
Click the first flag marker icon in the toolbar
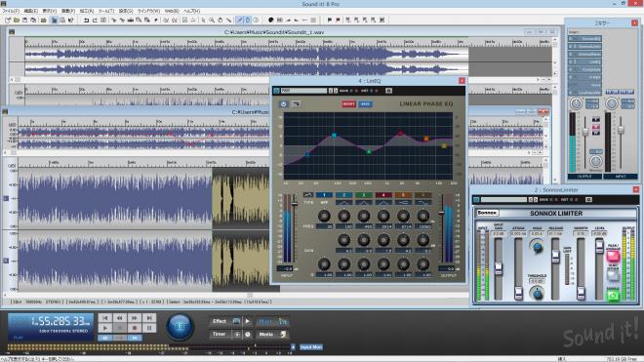pyautogui.click(x=329, y=20)
